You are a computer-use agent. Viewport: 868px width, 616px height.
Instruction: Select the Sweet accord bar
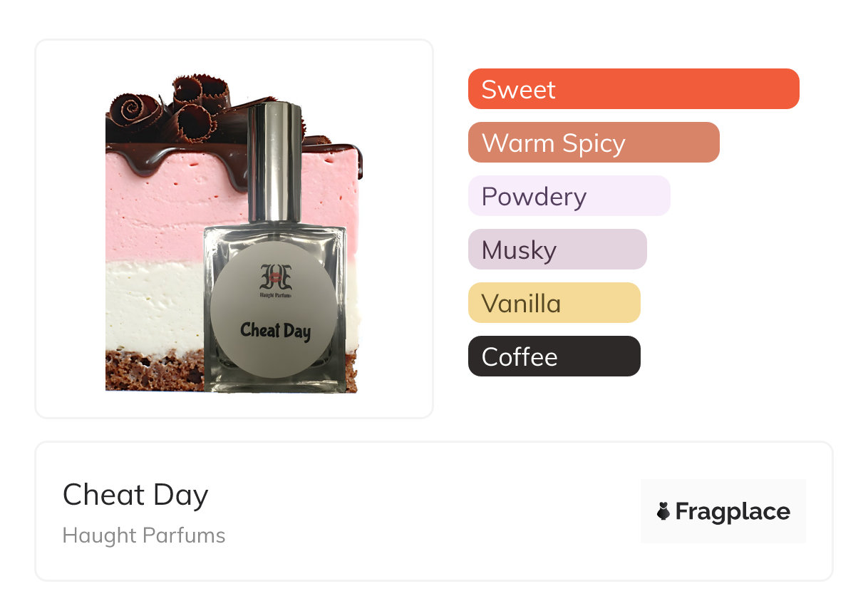(x=633, y=89)
